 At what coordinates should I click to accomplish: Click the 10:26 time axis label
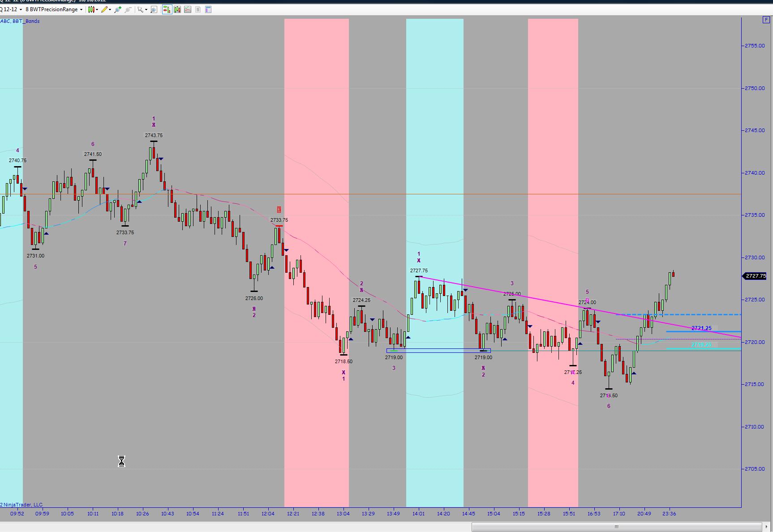pos(142,514)
